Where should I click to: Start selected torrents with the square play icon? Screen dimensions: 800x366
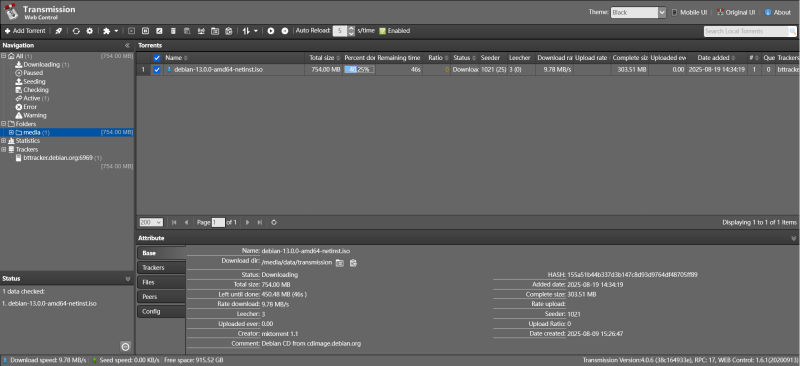pos(132,31)
